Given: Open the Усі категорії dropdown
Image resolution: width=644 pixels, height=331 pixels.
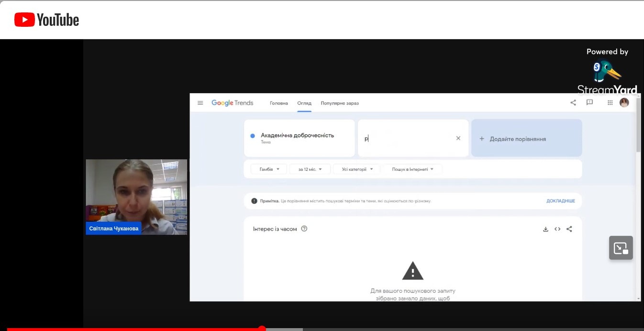Looking at the screenshot, I should pos(356,169).
